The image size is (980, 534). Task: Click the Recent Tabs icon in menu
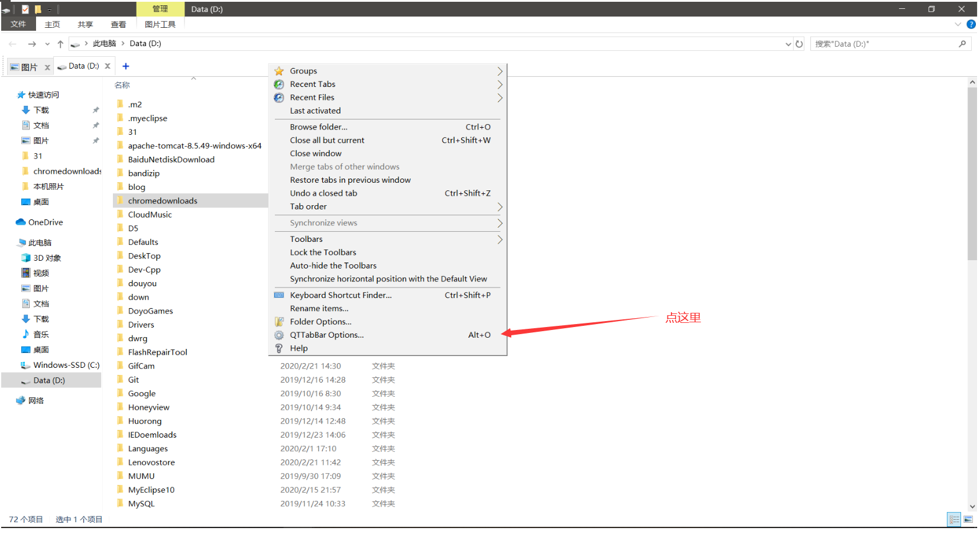coord(279,85)
